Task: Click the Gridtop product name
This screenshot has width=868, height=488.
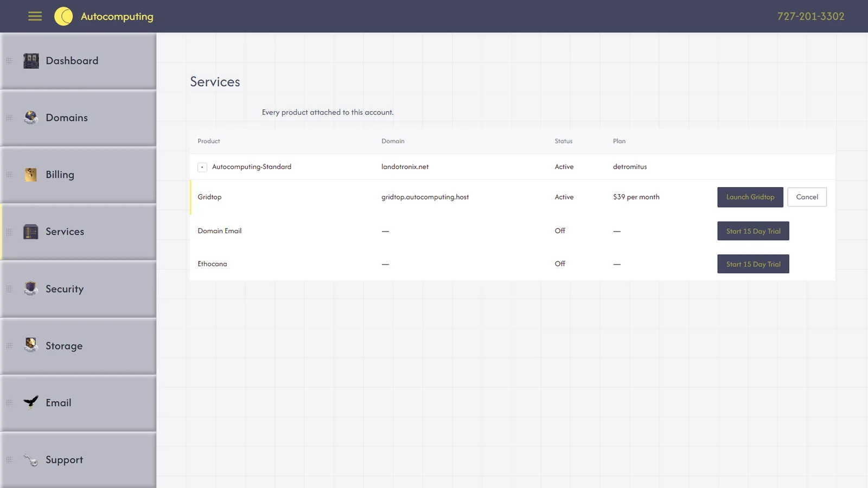Action: (209, 197)
